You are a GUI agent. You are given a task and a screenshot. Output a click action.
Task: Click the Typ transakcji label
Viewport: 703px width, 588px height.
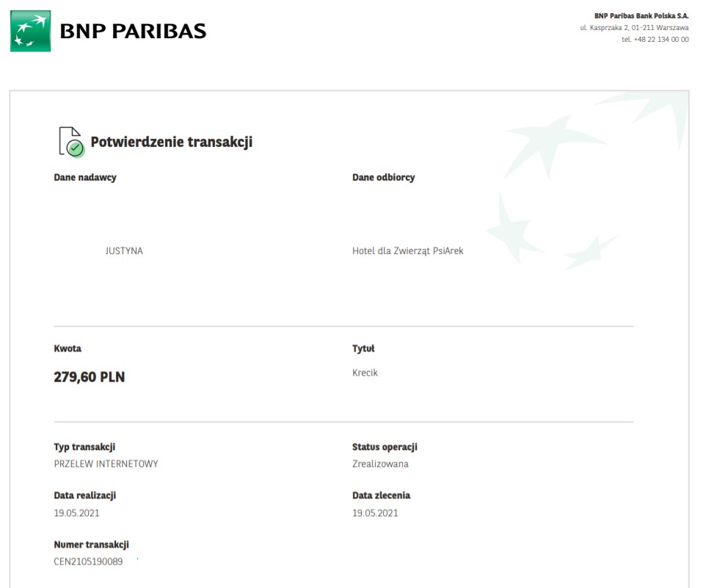[x=84, y=447]
